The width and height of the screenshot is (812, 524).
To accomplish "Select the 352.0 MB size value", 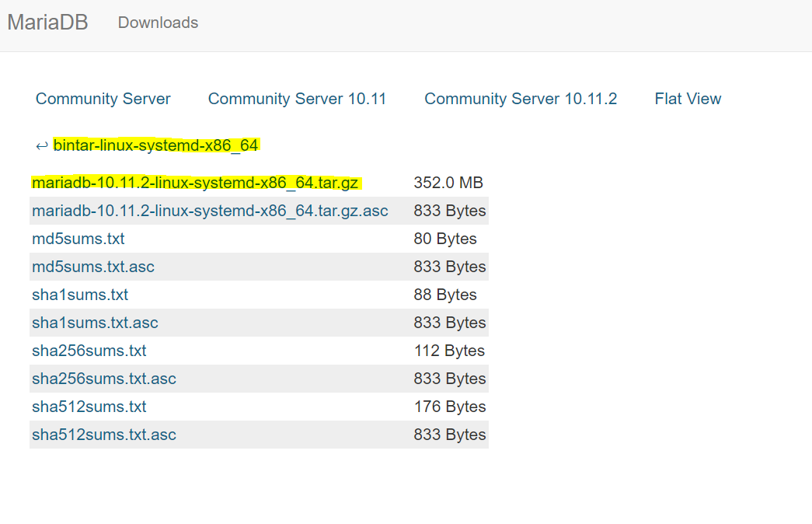I will click(x=448, y=183).
